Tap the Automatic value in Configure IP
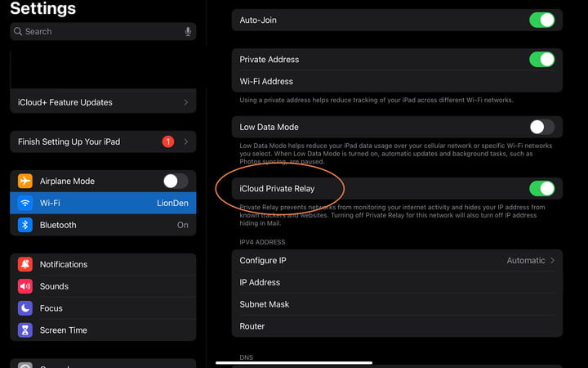The image size is (588, 368). coord(526,260)
